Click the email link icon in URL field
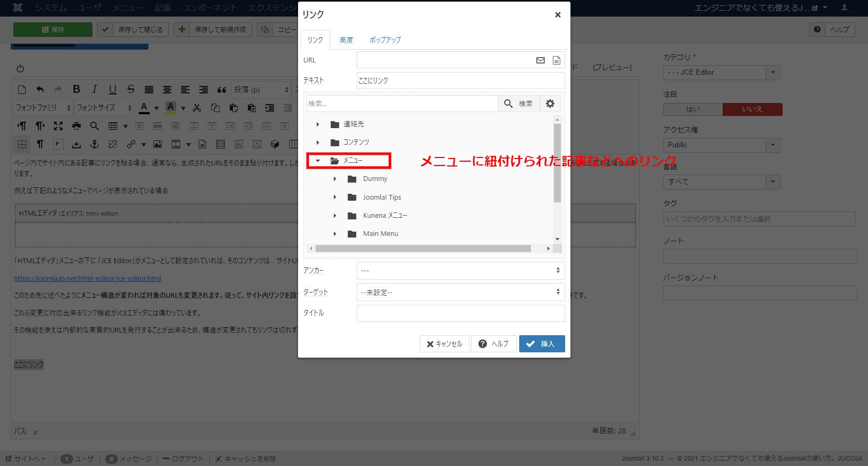The image size is (868, 466). 541,60
